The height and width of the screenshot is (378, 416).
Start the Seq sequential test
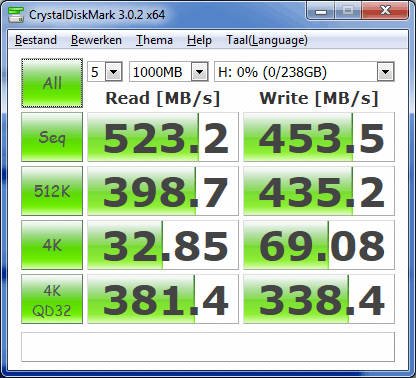(x=52, y=137)
